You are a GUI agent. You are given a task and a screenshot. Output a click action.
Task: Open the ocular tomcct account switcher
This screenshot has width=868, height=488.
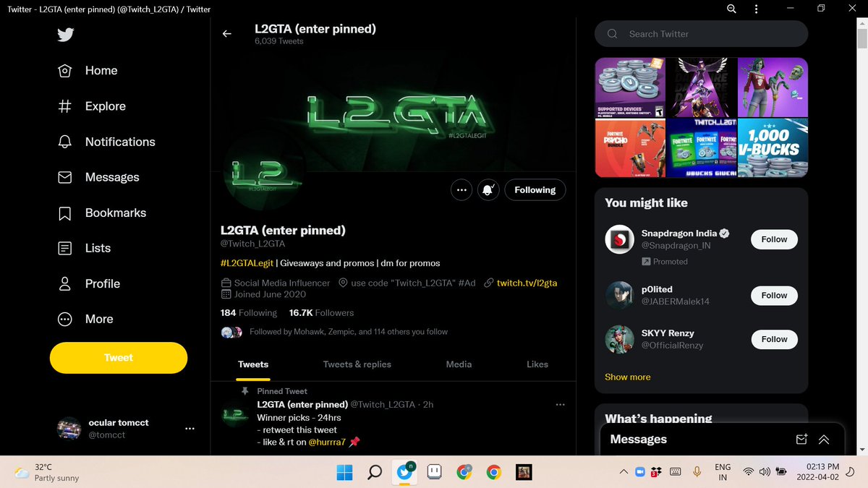coord(126,428)
